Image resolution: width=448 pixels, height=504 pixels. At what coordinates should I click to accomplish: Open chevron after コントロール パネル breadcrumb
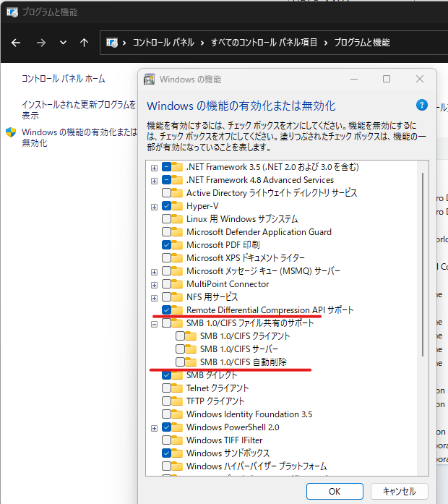pos(202,43)
